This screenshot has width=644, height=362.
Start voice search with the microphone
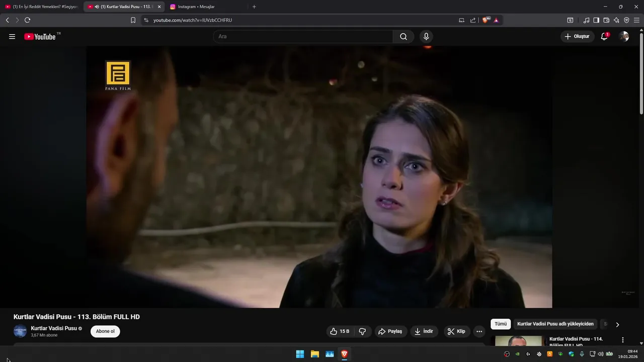point(426,37)
